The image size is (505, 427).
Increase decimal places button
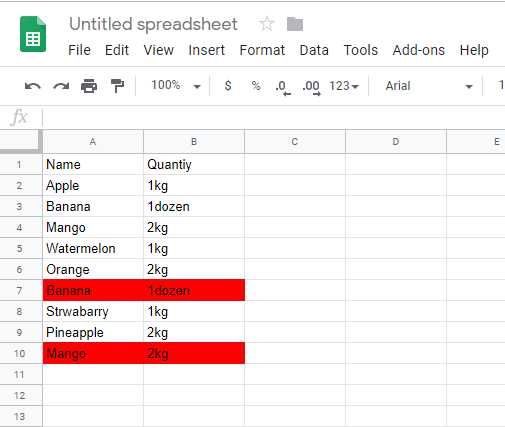click(311, 87)
